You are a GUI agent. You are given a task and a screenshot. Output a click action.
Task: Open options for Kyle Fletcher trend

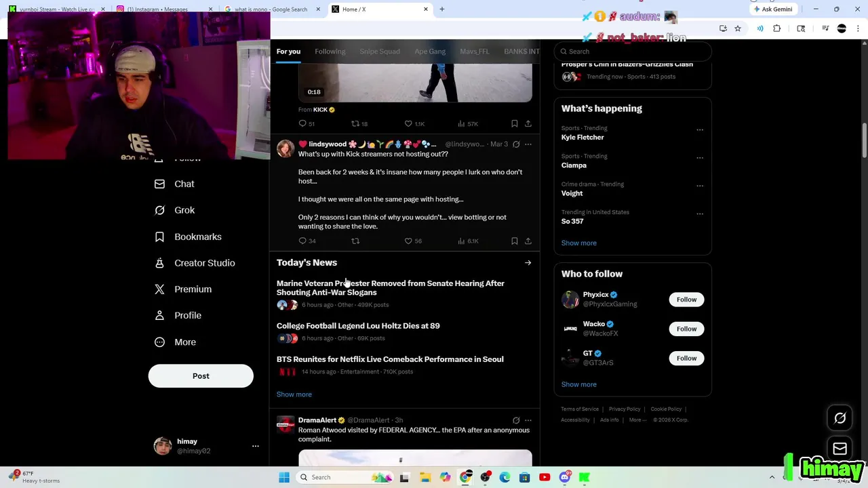pos(700,129)
